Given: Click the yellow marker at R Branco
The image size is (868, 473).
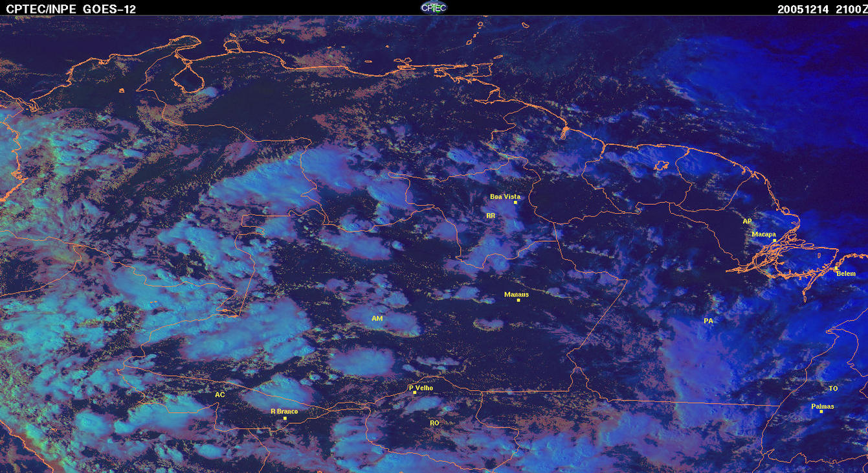Looking at the screenshot, I should (285, 419).
